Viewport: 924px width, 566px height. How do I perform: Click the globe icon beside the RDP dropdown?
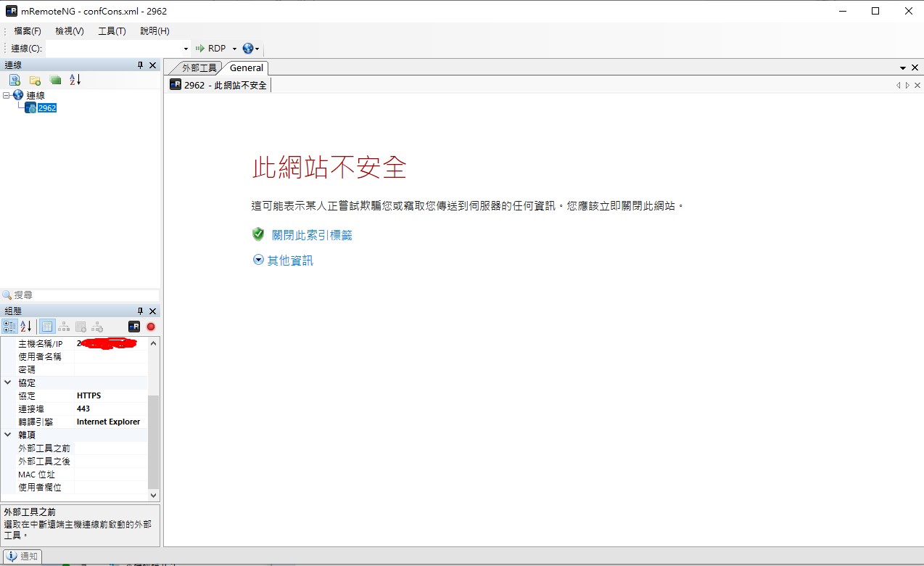248,49
